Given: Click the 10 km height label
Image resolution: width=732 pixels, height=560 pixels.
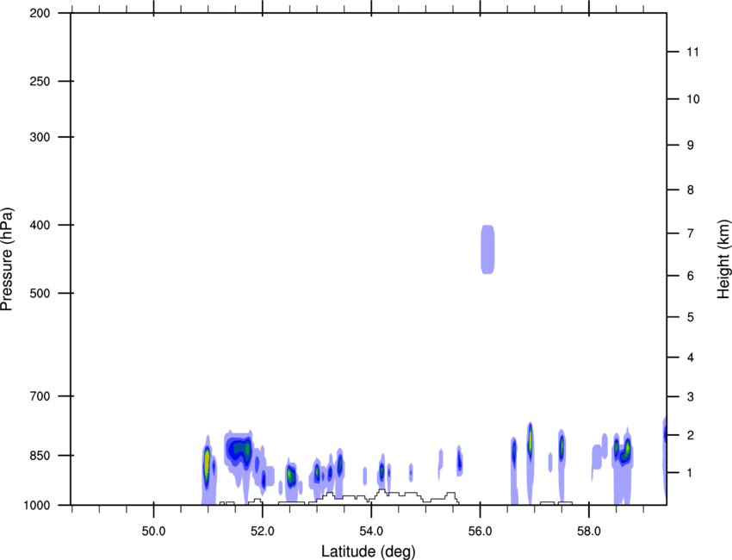Looking at the screenshot, I should (x=693, y=99).
